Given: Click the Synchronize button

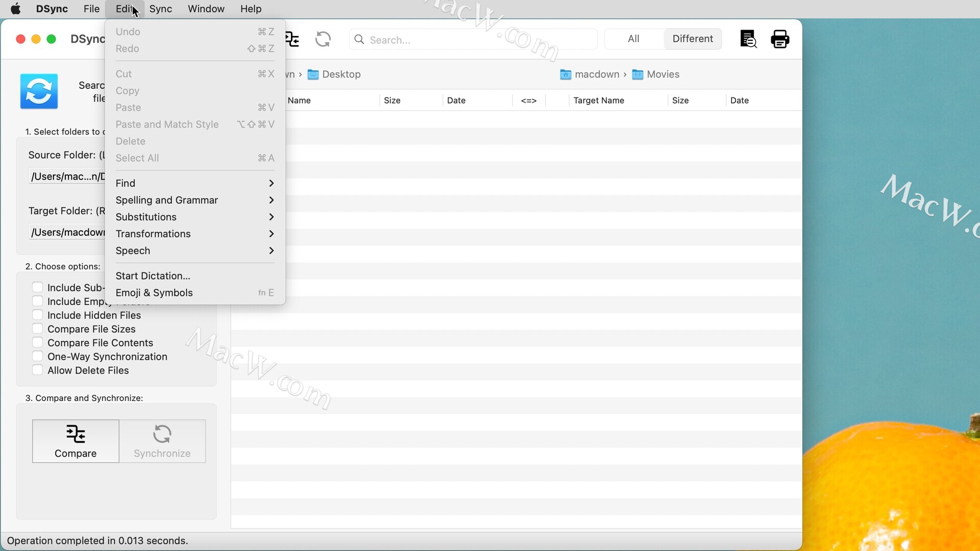Looking at the screenshot, I should pos(162,441).
